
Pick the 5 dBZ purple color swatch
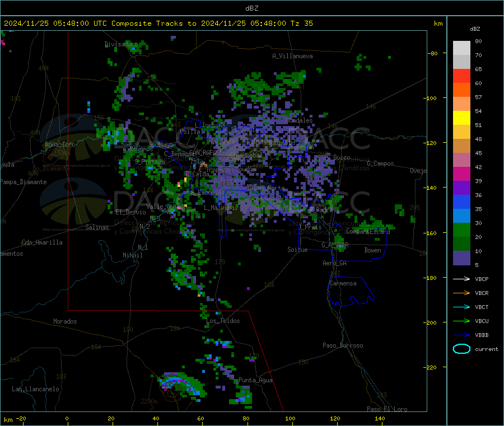[x=461, y=258]
